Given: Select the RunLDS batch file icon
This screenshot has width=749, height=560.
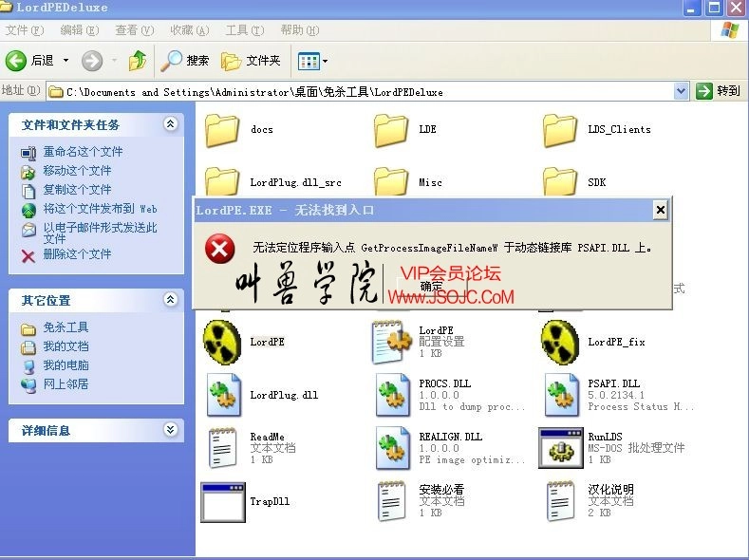Looking at the screenshot, I should (x=561, y=448).
